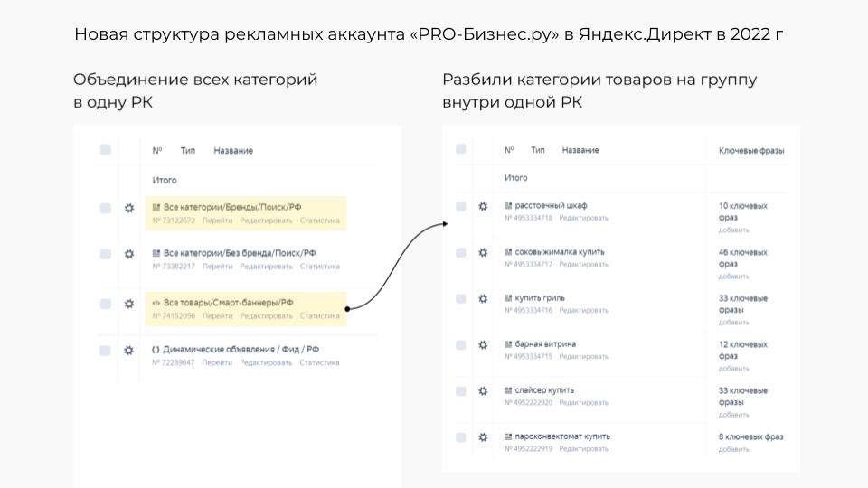The width and height of the screenshot is (868, 488).
Task: Tick checkbox for Динамические объявления / Фид / РФ
Action: 105,351
